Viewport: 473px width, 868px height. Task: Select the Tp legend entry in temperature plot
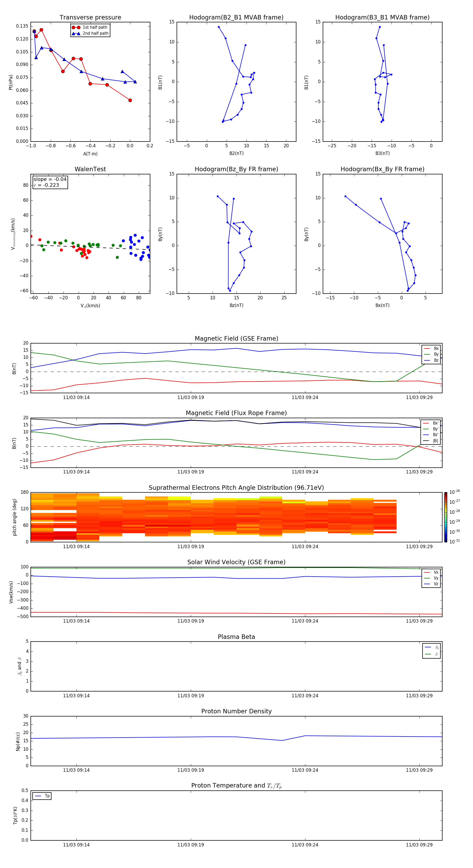tap(42, 796)
